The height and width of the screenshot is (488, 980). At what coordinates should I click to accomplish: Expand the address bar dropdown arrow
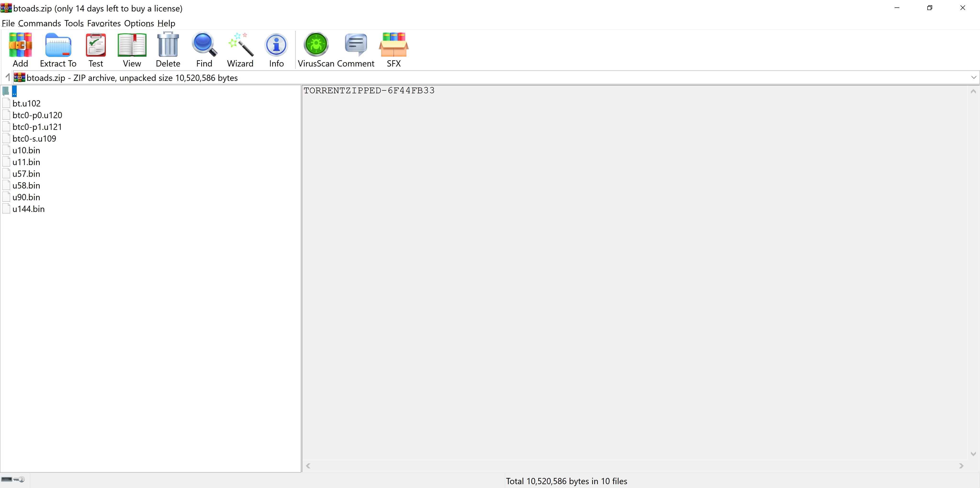(x=974, y=78)
